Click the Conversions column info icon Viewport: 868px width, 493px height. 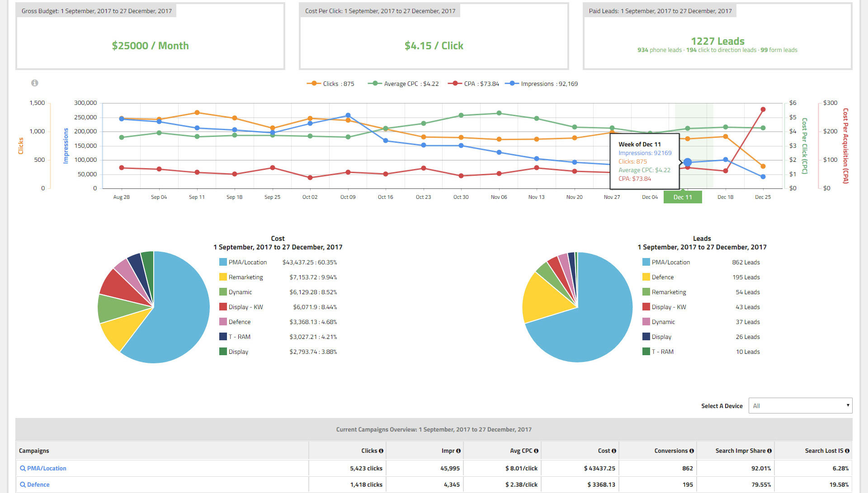[692, 451]
